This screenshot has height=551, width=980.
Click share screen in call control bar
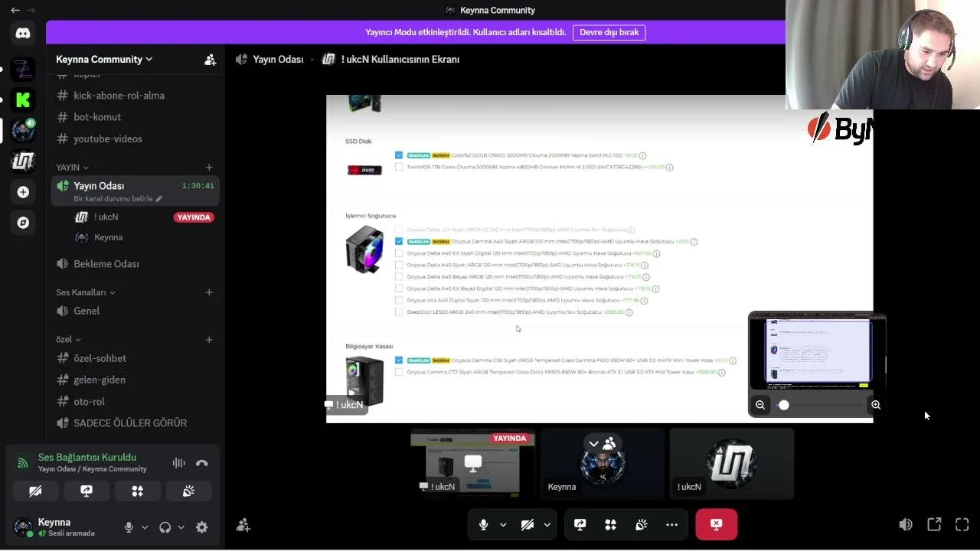[x=580, y=525]
